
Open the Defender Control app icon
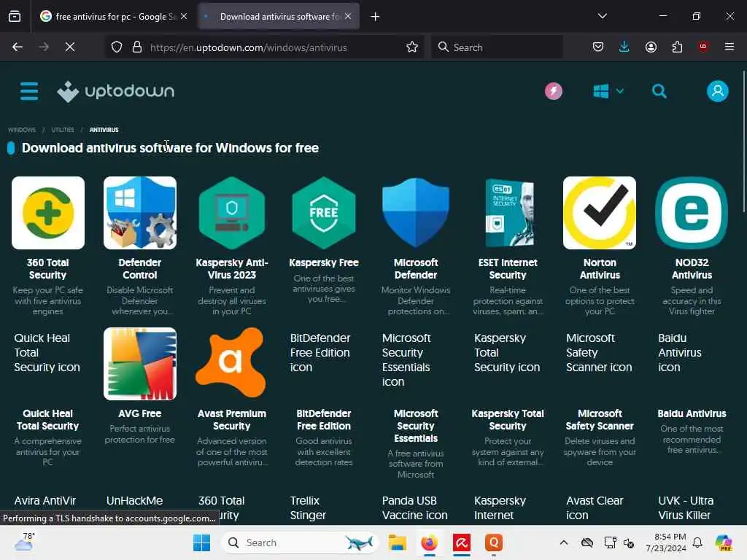tap(140, 213)
